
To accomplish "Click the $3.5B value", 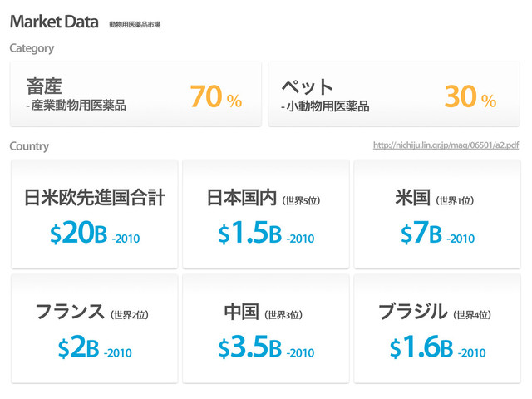I will coord(250,347).
